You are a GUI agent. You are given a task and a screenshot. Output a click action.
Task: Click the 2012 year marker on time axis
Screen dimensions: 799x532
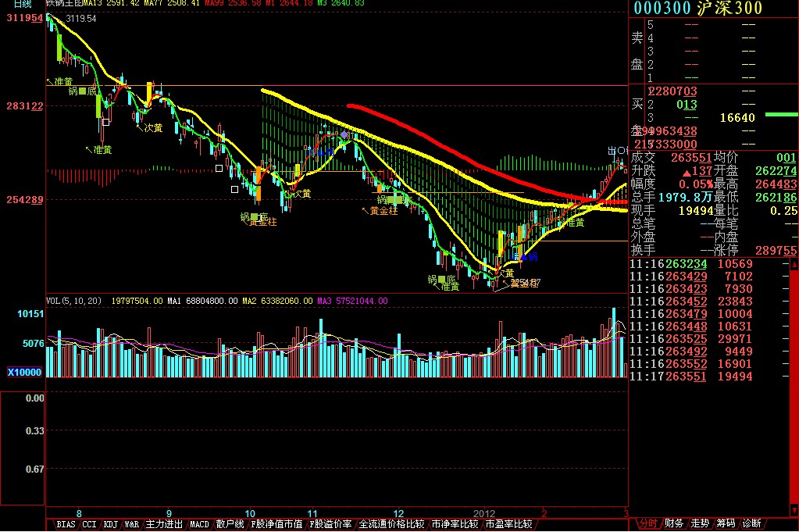pos(485,513)
